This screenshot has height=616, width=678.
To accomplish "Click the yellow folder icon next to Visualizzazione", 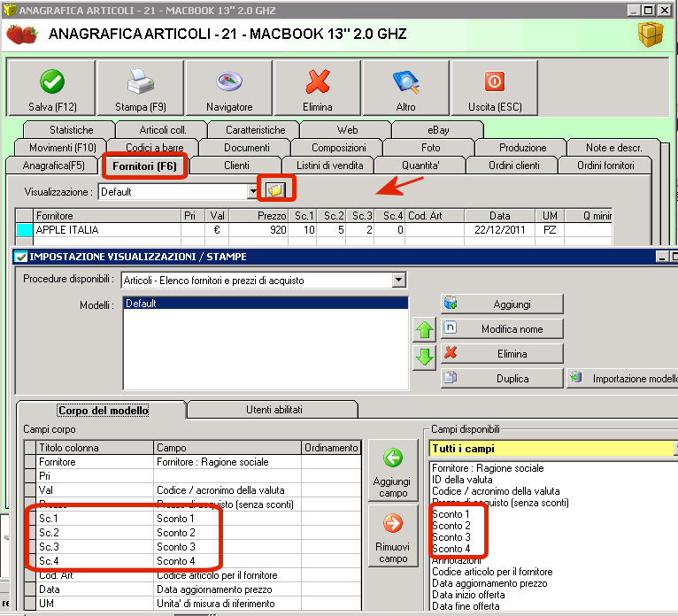I will (x=276, y=190).
